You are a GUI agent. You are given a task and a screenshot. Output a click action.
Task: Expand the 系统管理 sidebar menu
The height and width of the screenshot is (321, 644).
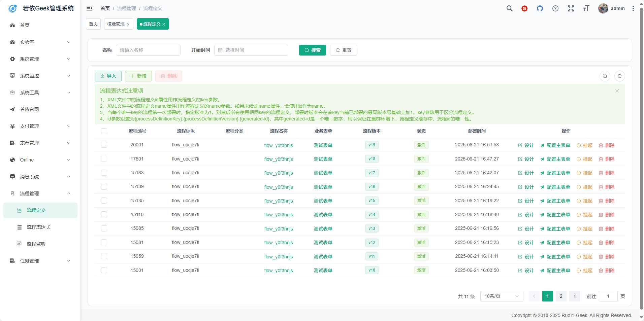tap(40, 59)
